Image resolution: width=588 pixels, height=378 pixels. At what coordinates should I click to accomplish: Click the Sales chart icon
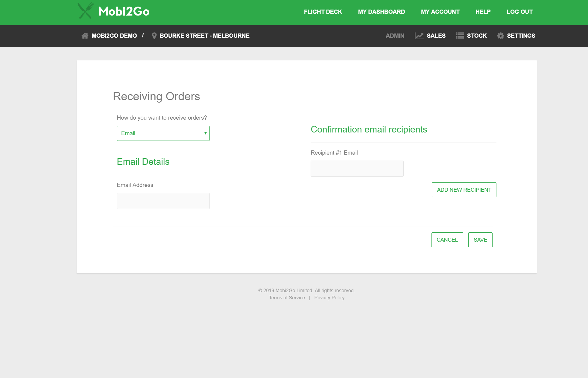419,36
